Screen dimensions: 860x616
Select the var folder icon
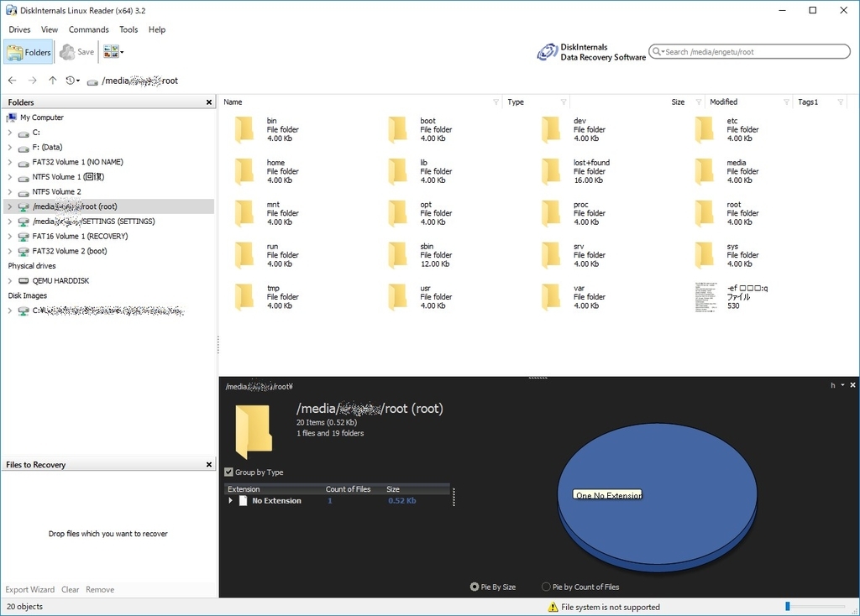tap(551, 296)
